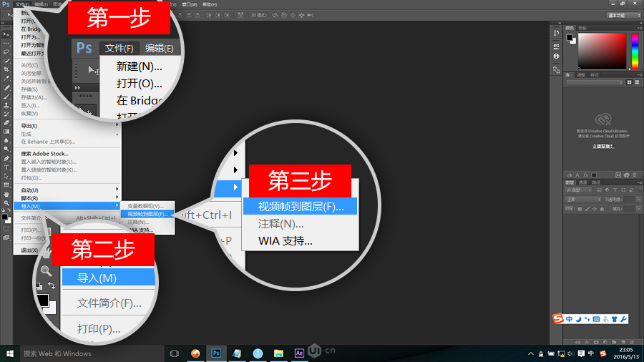Click the library fx layer style icon
This screenshot has width=644, height=362.
coord(585,175)
